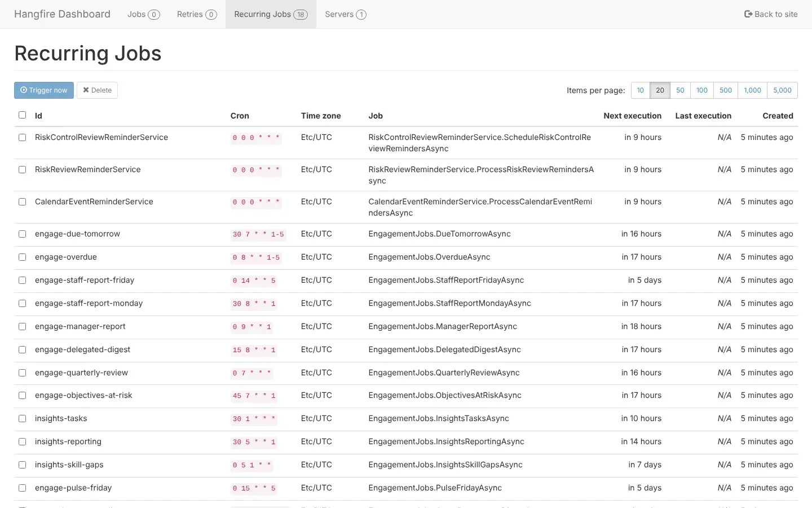
Task: Set items per page to 100
Action: (x=702, y=90)
